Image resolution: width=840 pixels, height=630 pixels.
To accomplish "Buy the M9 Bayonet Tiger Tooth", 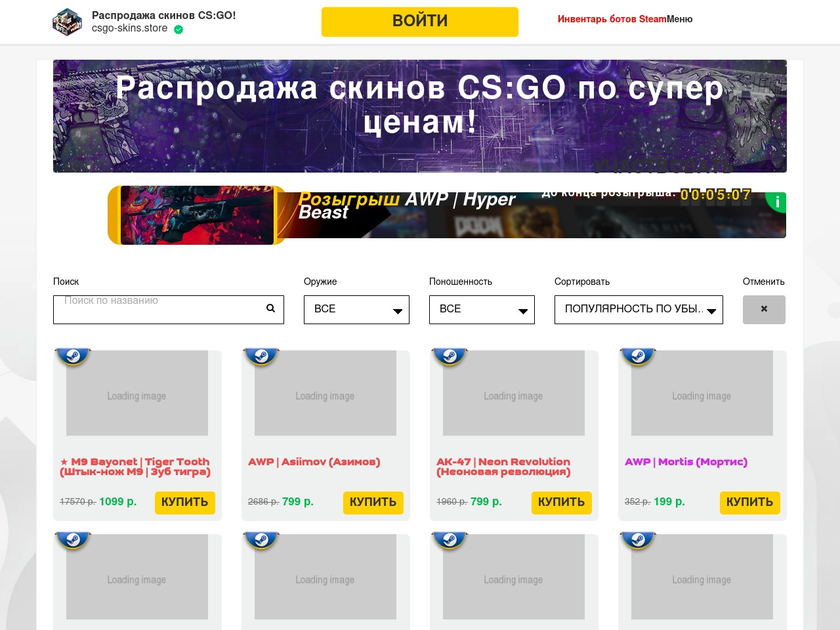I will [184, 503].
